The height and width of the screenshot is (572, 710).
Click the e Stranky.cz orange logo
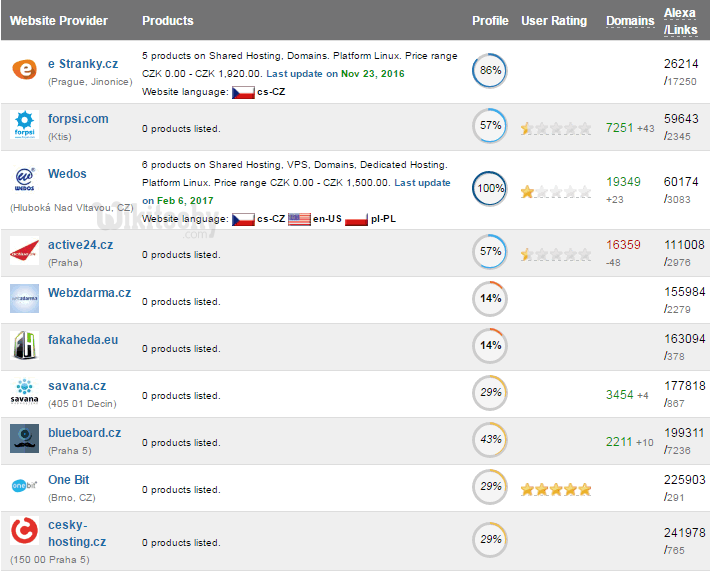24,69
